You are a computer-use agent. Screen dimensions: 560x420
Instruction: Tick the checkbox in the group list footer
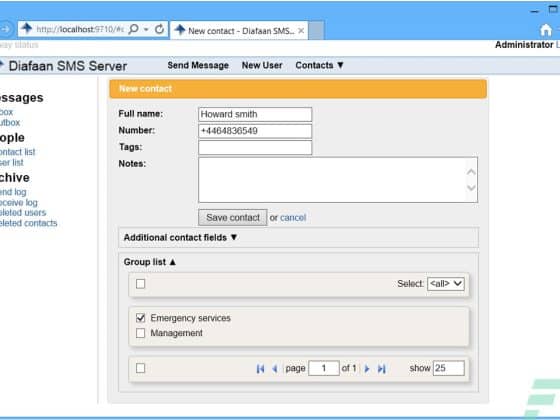pos(140,368)
